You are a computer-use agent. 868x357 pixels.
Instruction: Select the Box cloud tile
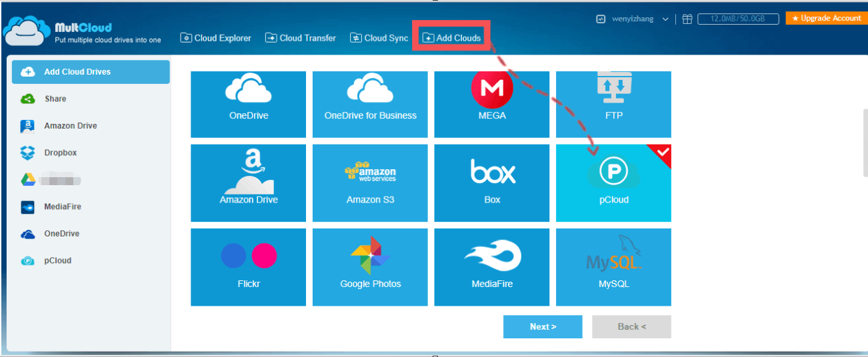pyautogui.click(x=492, y=183)
